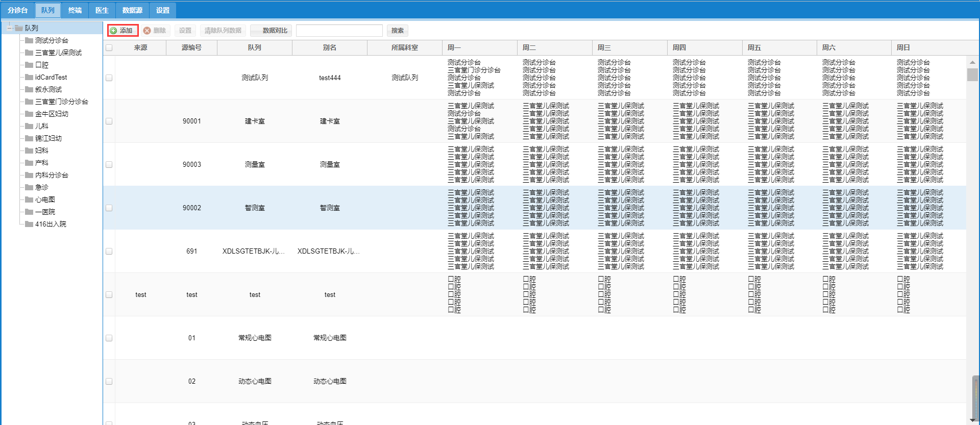980x425 pixels.
Task: Toggle the select-all header checkbox
Action: click(109, 48)
